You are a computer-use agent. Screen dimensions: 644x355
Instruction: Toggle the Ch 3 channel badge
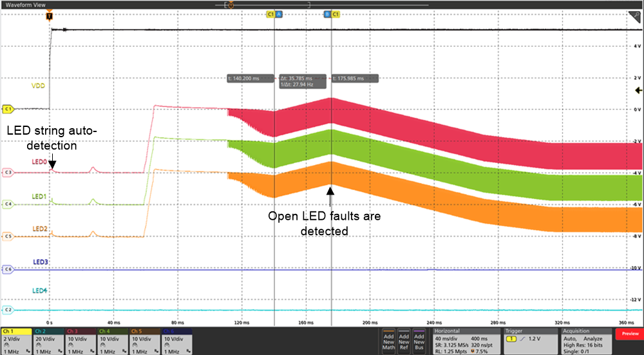pyautogui.click(x=80, y=341)
